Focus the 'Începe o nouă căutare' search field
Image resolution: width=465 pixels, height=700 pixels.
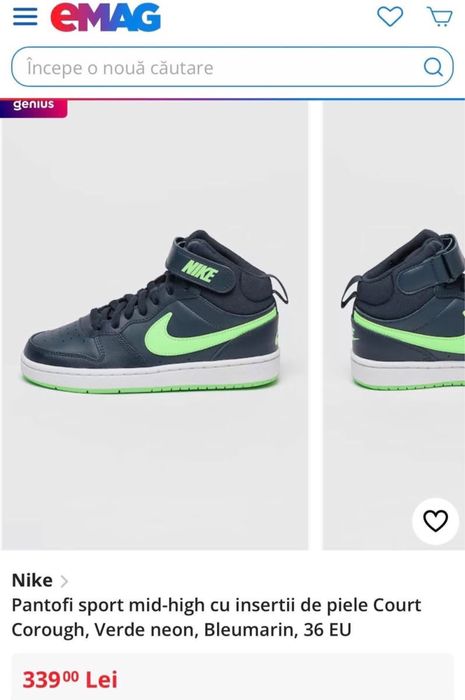pyautogui.click(x=232, y=67)
